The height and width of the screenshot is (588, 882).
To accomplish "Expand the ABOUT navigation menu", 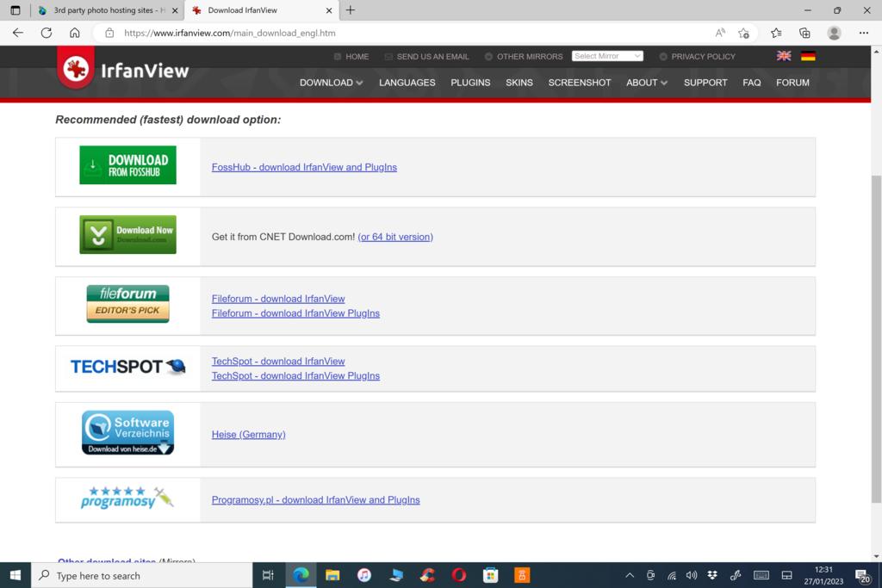I will [x=646, y=83].
